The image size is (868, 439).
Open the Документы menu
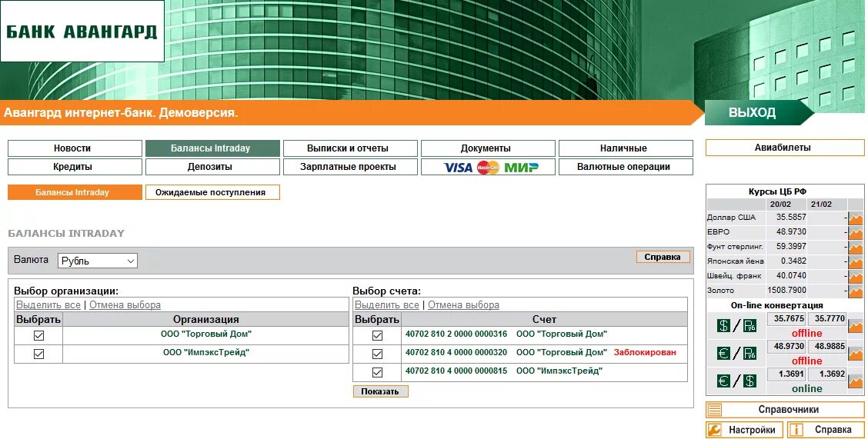click(488, 148)
